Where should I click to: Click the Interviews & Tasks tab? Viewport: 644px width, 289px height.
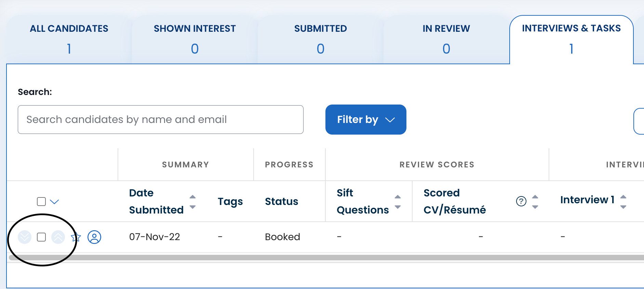point(571,38)
